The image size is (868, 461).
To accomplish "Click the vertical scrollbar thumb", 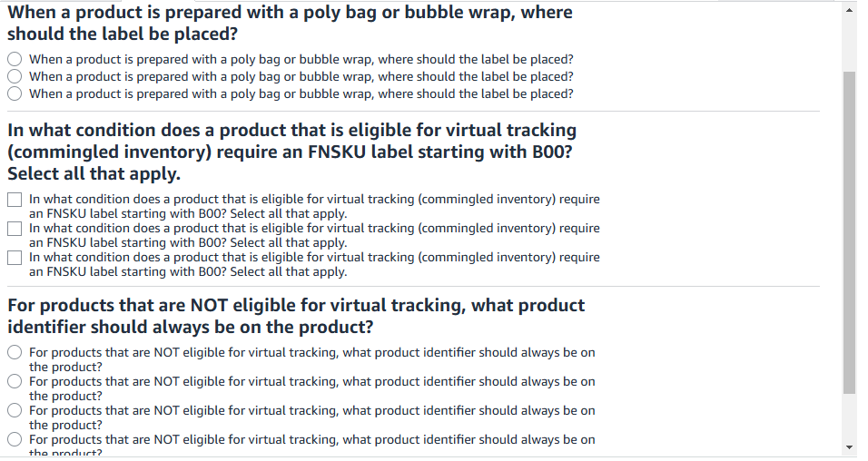I will point(849,232).
